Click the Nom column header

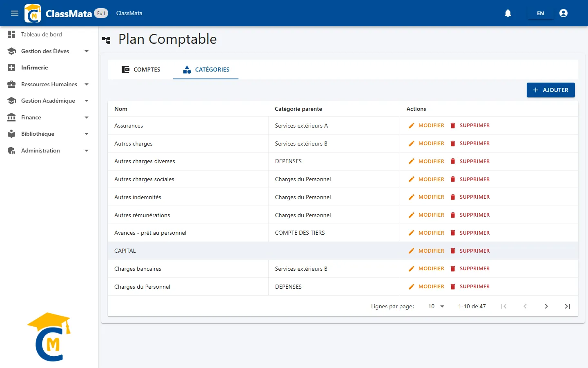(x=121, y=109)
